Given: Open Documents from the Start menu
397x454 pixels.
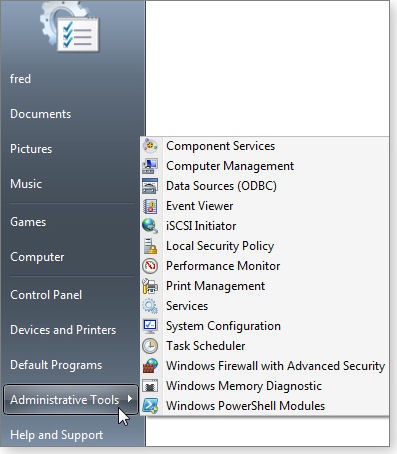Looking at the screenshot, I should pyautogui.click(x=40, y=114).
